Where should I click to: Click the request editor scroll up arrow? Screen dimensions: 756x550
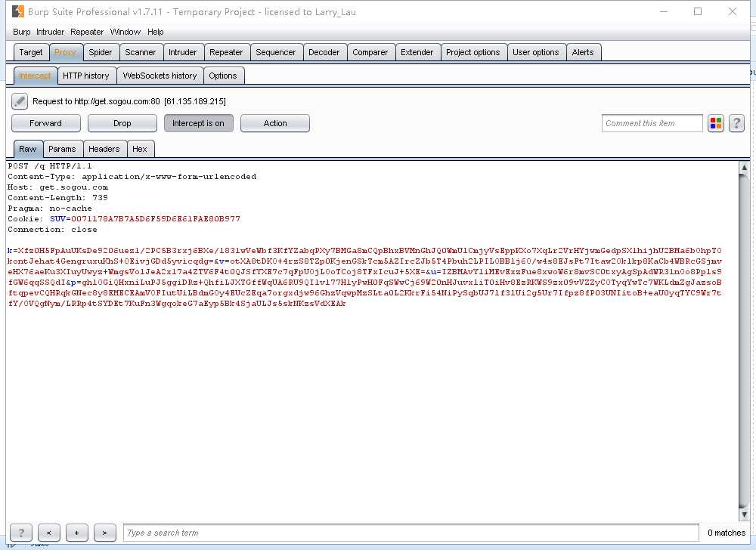pos(744,168)
